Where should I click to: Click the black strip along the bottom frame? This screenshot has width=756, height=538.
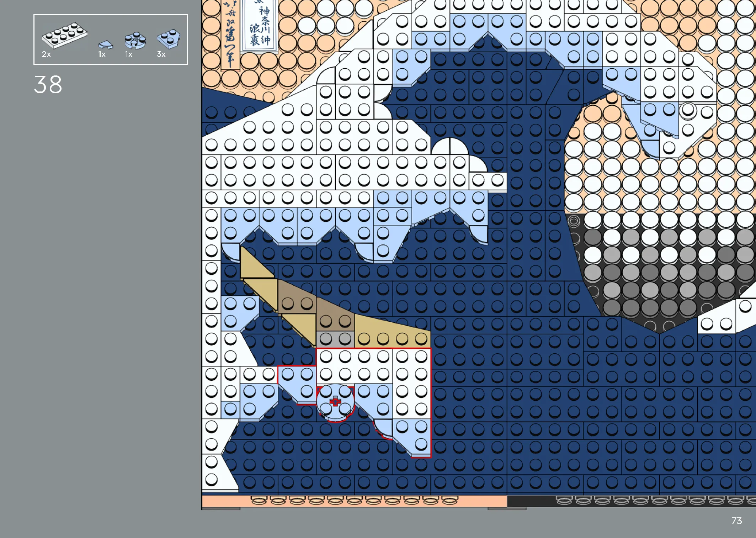coord(632,501)
